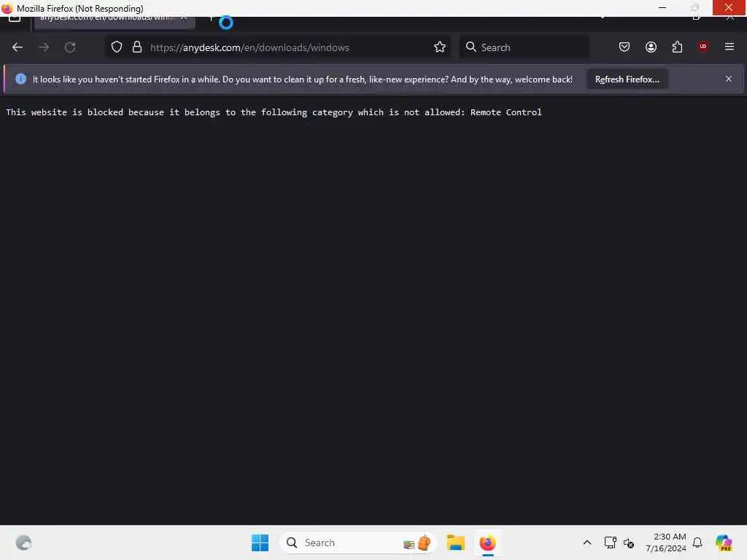
Task: Minimize the Firefox window
Action: pos(662,7)
